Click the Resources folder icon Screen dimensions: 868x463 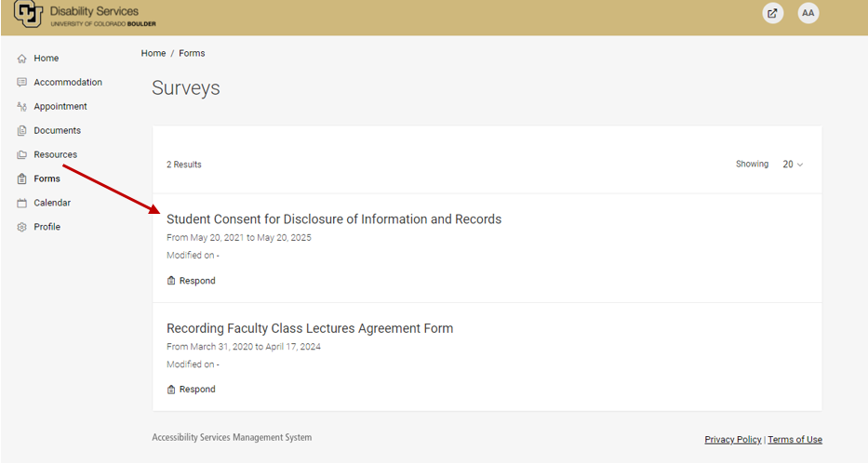pos(21,155)
